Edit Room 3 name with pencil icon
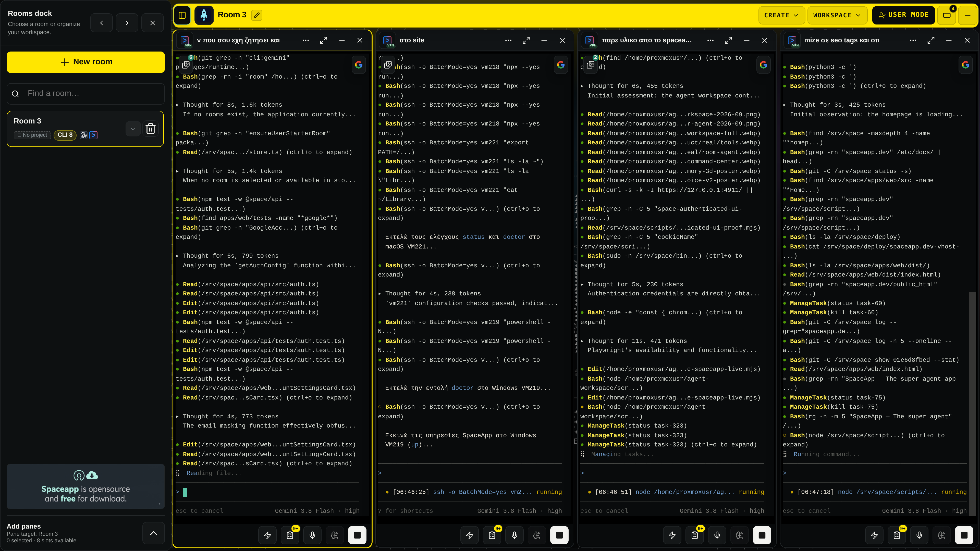The image size is (980, 551). click(x=257, y=15)
